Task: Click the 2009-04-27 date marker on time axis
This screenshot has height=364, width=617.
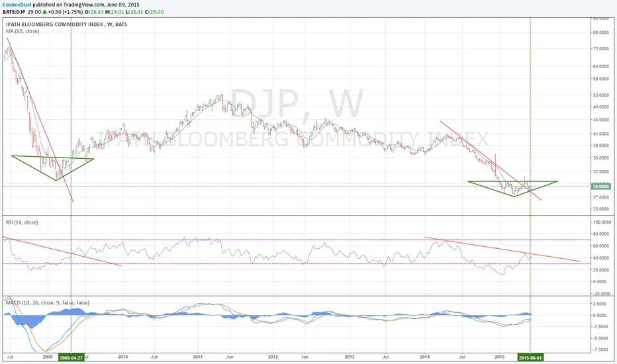Action: click(71, 357)
